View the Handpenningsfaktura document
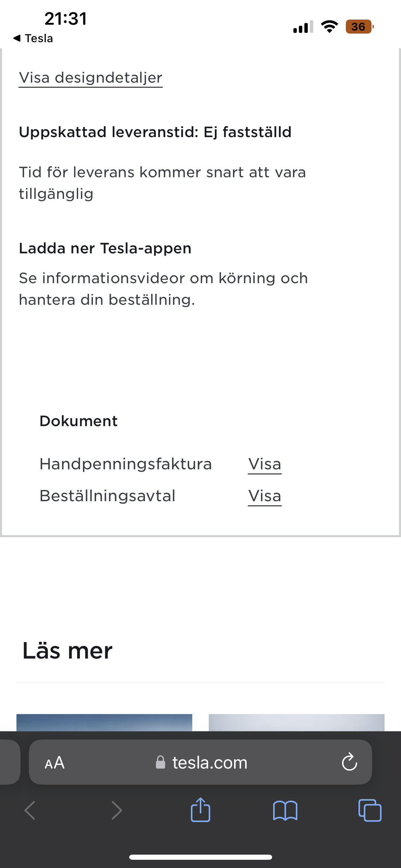Screen dimensions: 401x868 pos(265,464)
